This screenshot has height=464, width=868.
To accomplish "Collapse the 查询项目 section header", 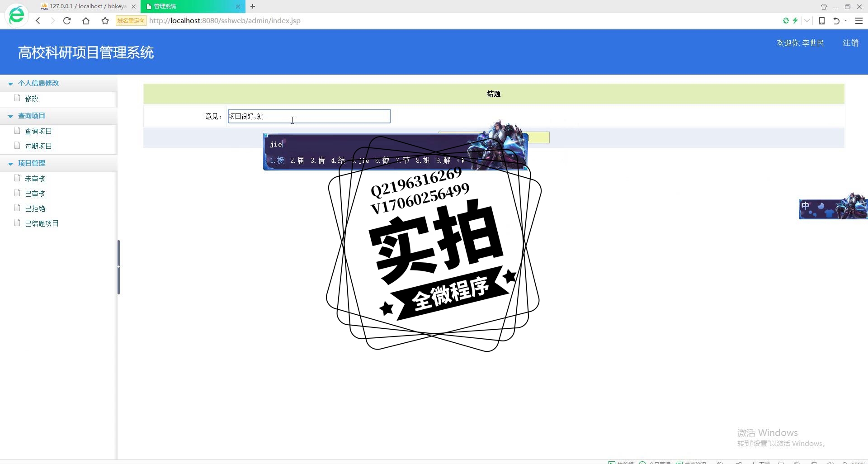I will (10, 116).
